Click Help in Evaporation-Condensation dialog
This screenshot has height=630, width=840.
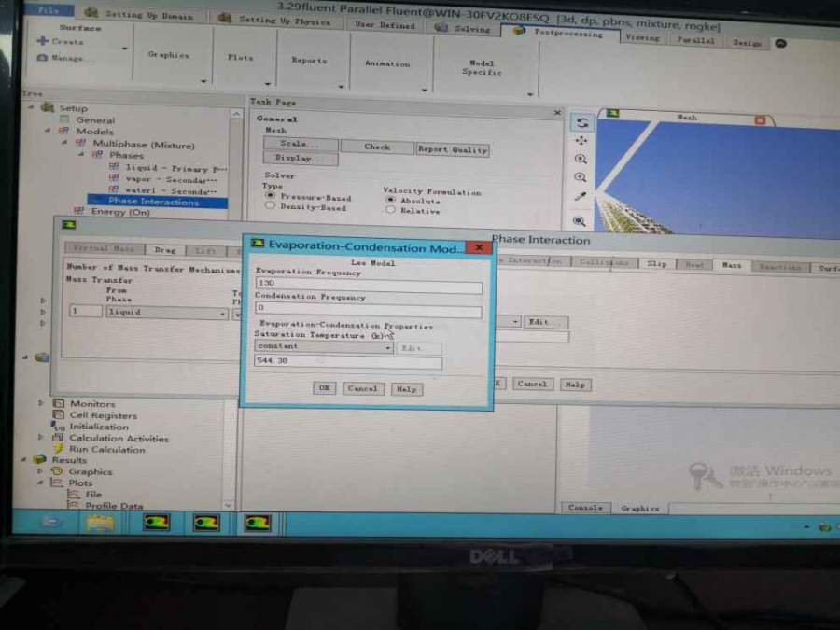[407, 389]
